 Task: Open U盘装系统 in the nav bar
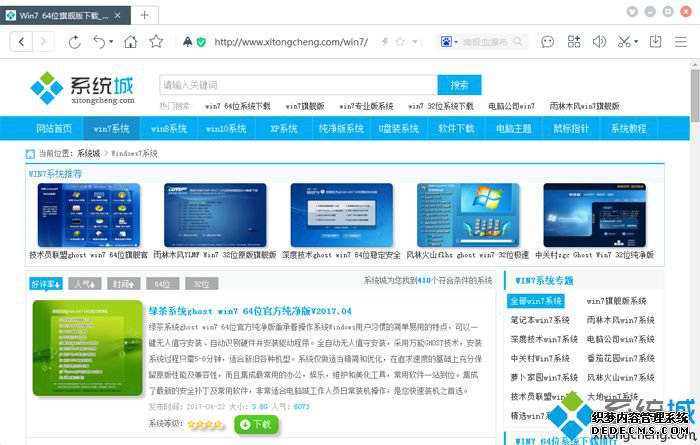pos(398,129)
